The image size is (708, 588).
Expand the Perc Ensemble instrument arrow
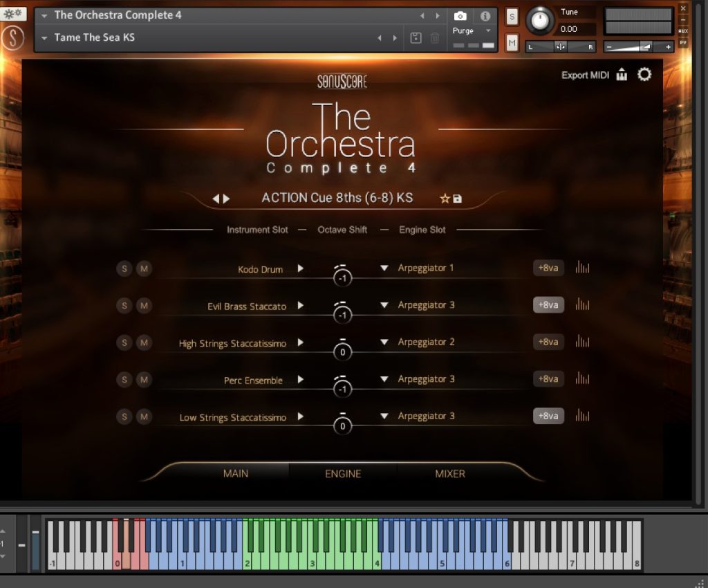tap(301, 379)
